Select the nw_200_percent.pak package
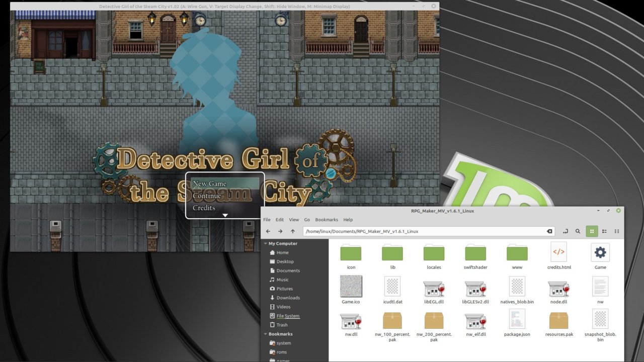The height and width of the screenshot is (362, 644). (x=434, y=321)
